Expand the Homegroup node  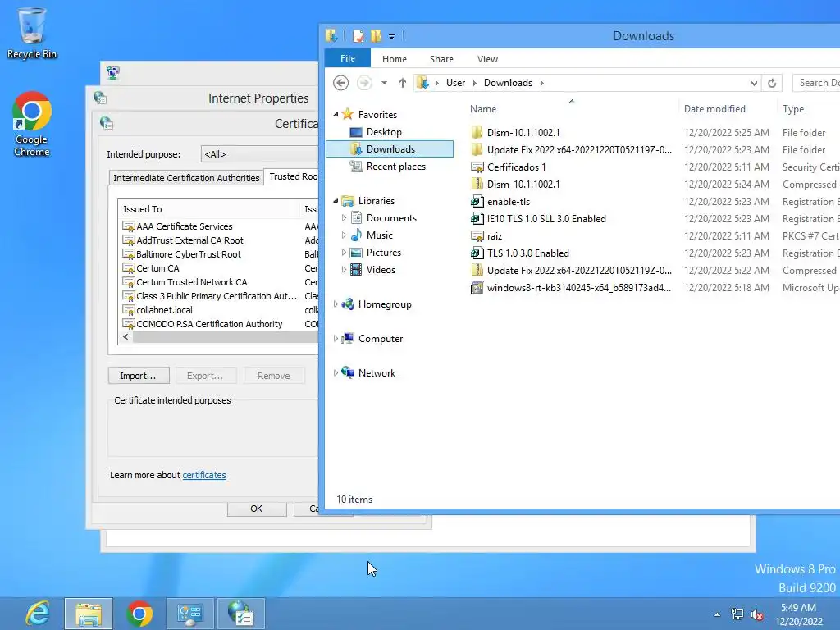[336, 304]
